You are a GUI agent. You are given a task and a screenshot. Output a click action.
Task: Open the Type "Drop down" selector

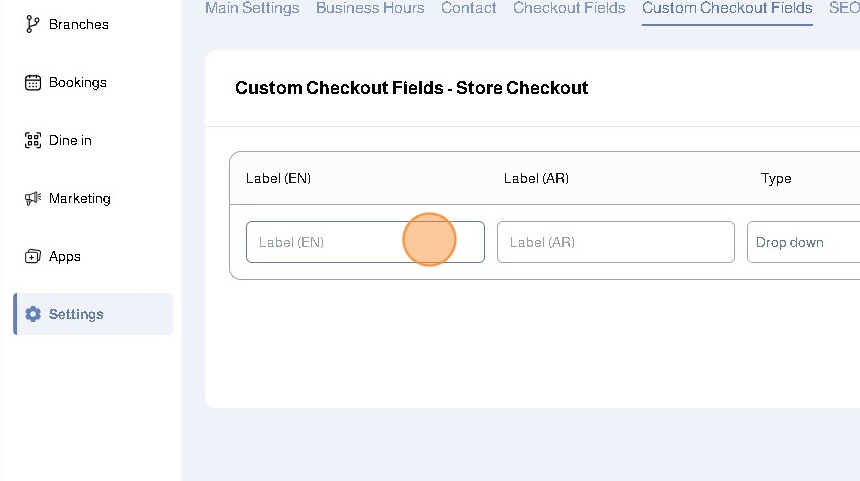(x=803, y=242)
